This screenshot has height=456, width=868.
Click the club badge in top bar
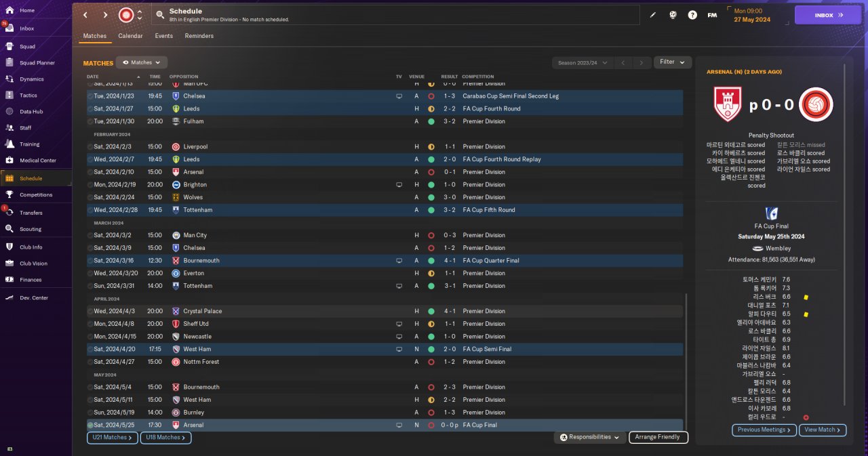[x=126, y=15]
